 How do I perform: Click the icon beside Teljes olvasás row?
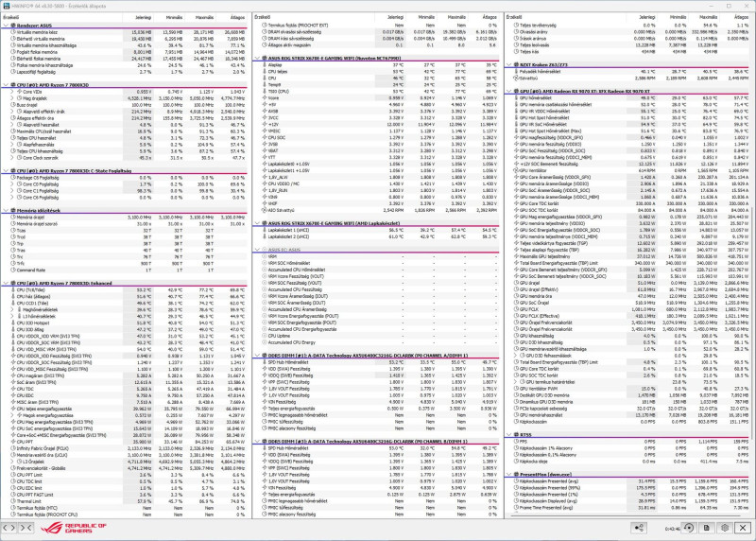click(x=516, y=44)
